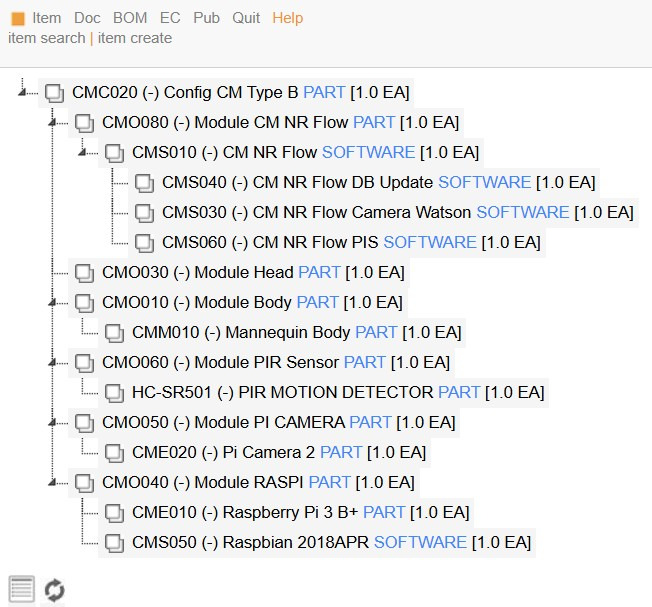Go to item create link
The width and height of the screenshot is (652, 607).
(x=135, y=38)
